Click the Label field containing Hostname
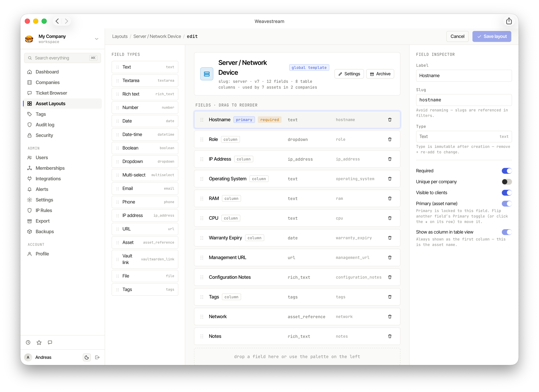The image size is (539, 392). [464, 76]
